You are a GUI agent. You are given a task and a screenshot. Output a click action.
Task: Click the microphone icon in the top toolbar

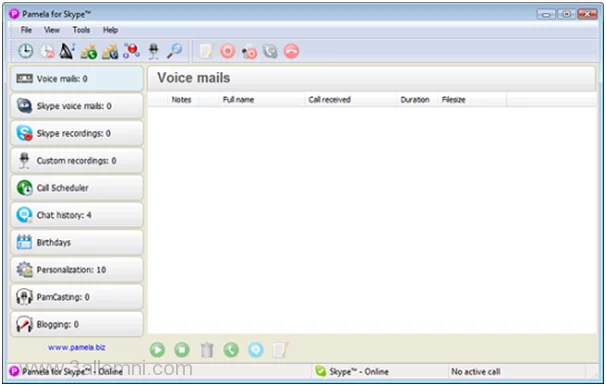pyautogui.click(x=153, y=51)
